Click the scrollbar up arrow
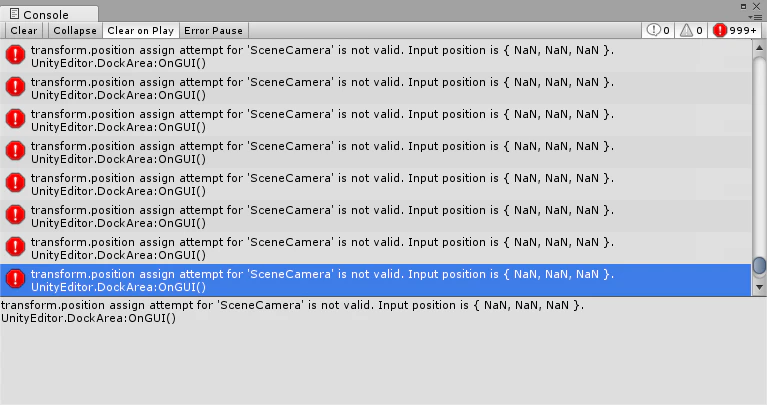The height and width of the screenshot is (405, 767). (x=759, y=48)
